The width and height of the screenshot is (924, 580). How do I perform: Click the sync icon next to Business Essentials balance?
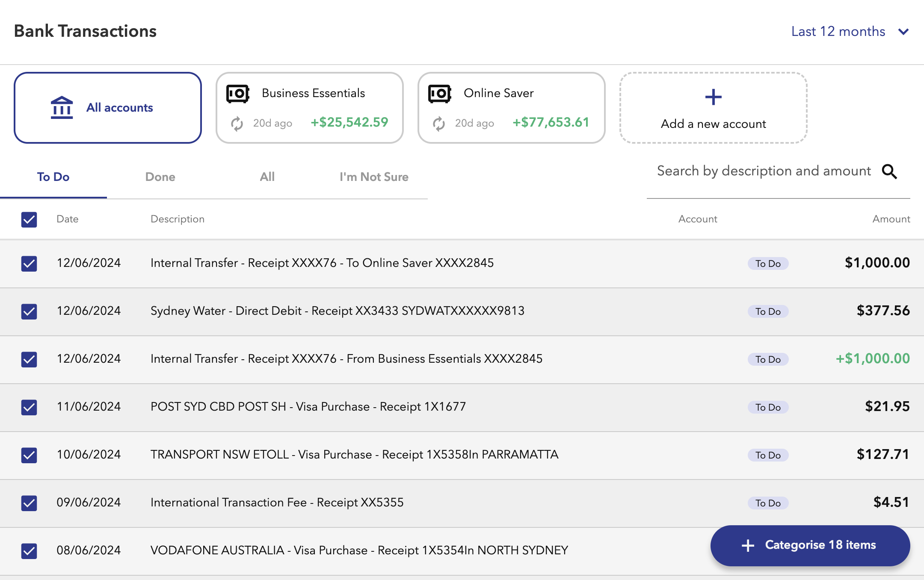(x=237, y=124)
